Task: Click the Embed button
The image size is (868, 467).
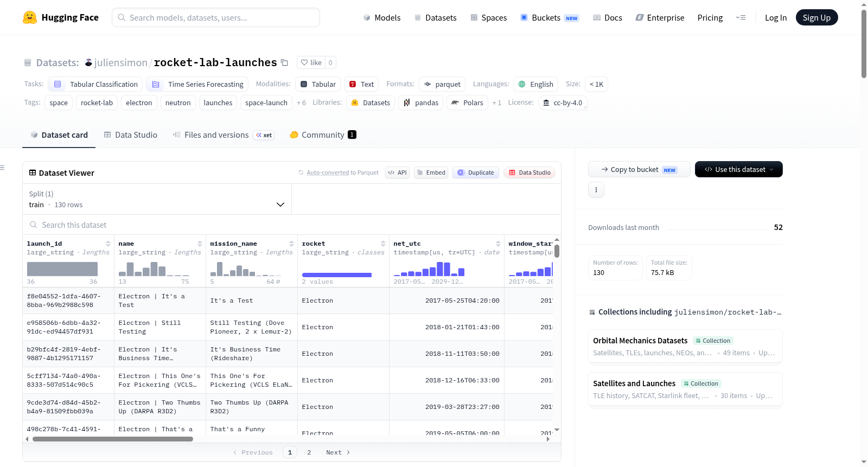Action: 431,172
